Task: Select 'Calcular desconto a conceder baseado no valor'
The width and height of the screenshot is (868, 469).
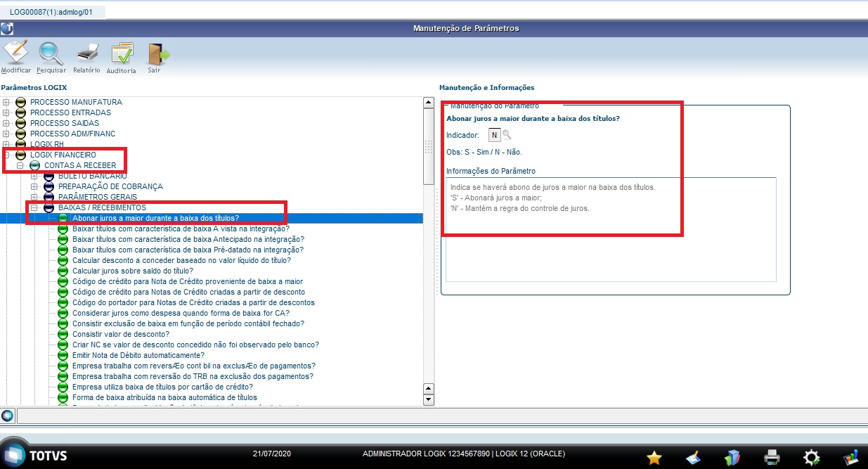Action: click(181, 260)
